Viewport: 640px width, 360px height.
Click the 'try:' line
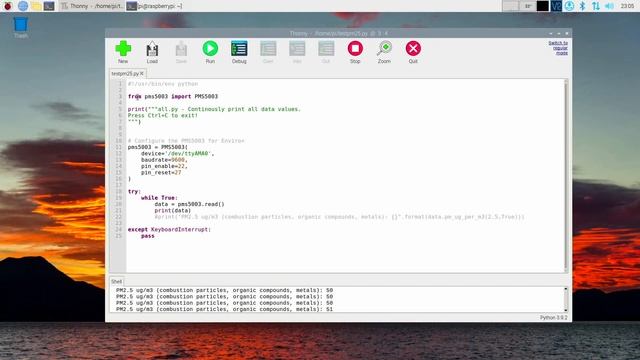[134, 191]
